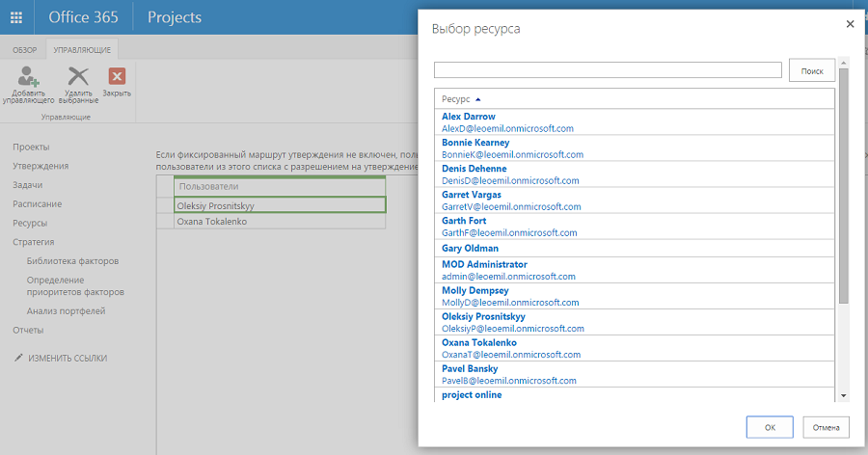The height and width of the screenshot is (455, 868).
Task: Choose Gary Oldman in the resource list
Action: pyautogui.click(x=470, y=248)
